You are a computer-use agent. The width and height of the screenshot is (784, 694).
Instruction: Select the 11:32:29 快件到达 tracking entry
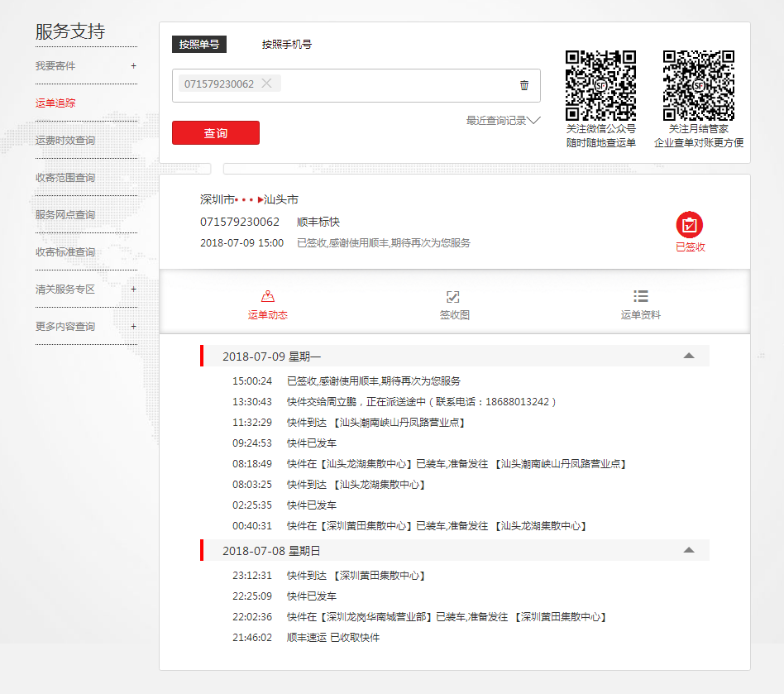pos(350,423)
